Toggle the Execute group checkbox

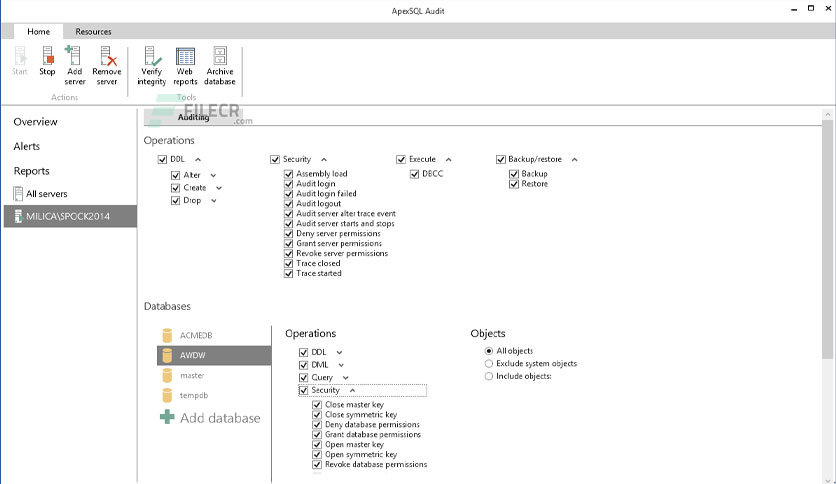[401, 159]
